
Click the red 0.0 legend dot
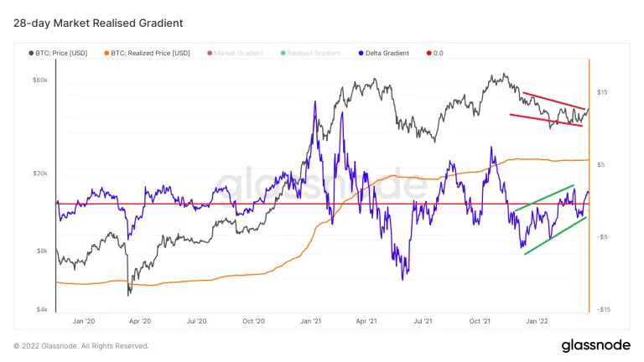pyautogui.click(x=428, y=53)
